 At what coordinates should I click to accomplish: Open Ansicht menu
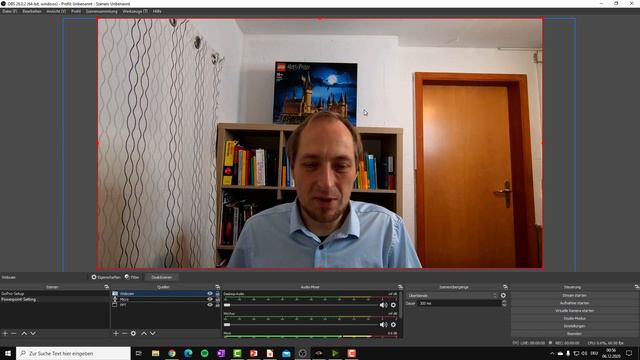[x=56, y=11]
